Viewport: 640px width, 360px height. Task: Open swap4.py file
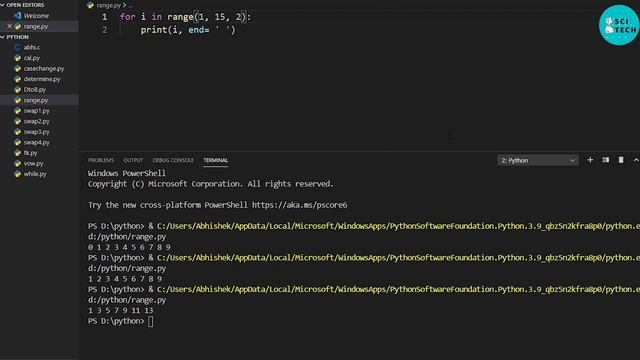[x=37, y=142]
